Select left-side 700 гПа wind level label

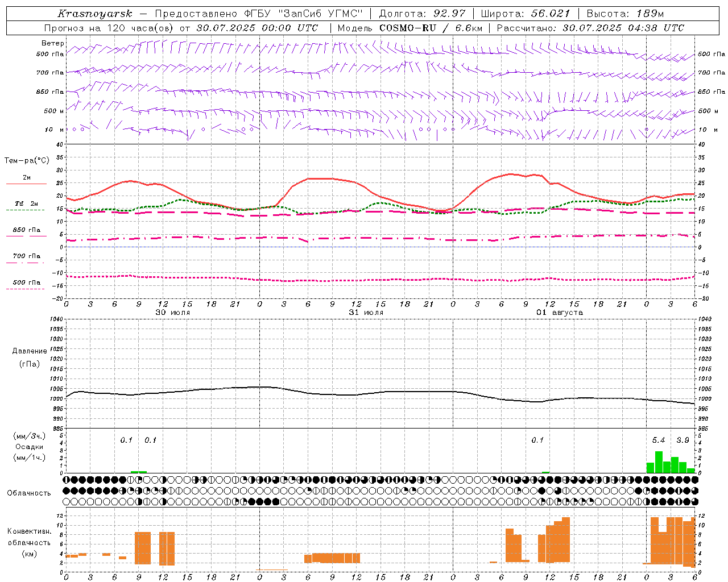click(x=50, y=73)
